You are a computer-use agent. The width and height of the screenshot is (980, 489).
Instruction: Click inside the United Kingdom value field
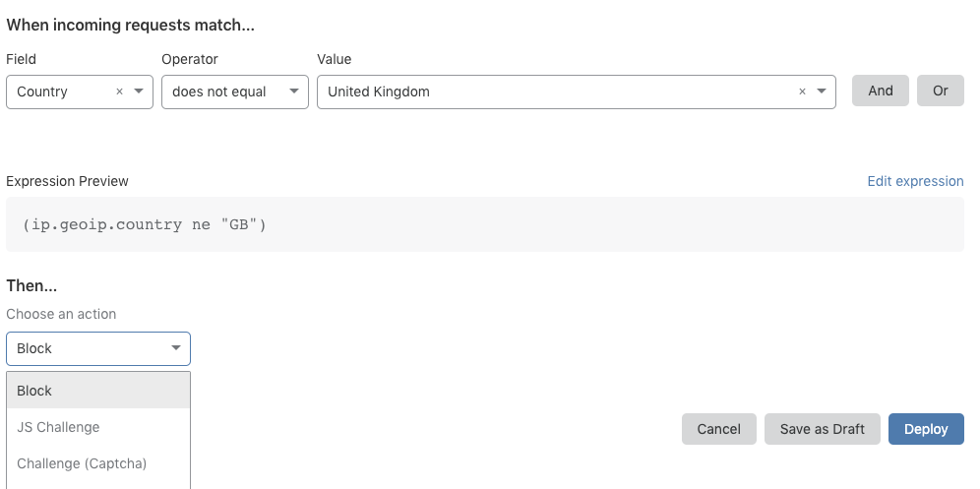click(x=551, y=92)
